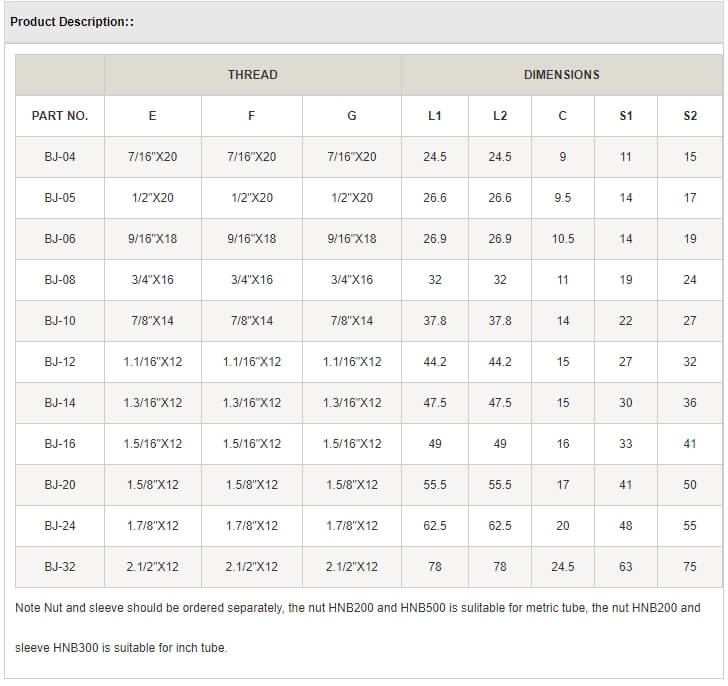The image size is (728, 686).
Task: Click the Product Description heading
Action: 72,21
